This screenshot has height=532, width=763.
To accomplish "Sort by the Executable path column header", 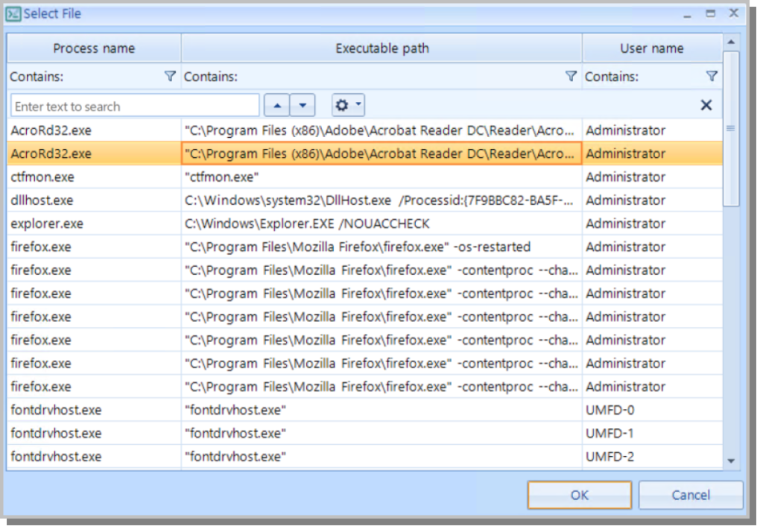I will point(381,48).
